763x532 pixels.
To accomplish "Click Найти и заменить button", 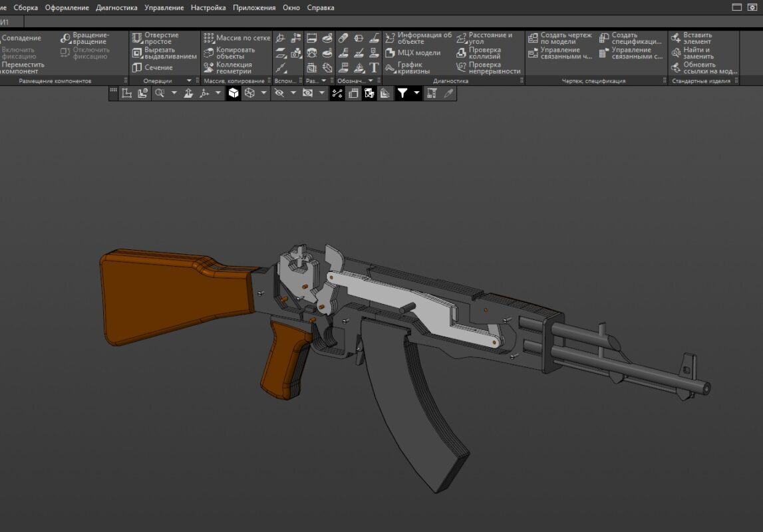I will click(698, 53).
